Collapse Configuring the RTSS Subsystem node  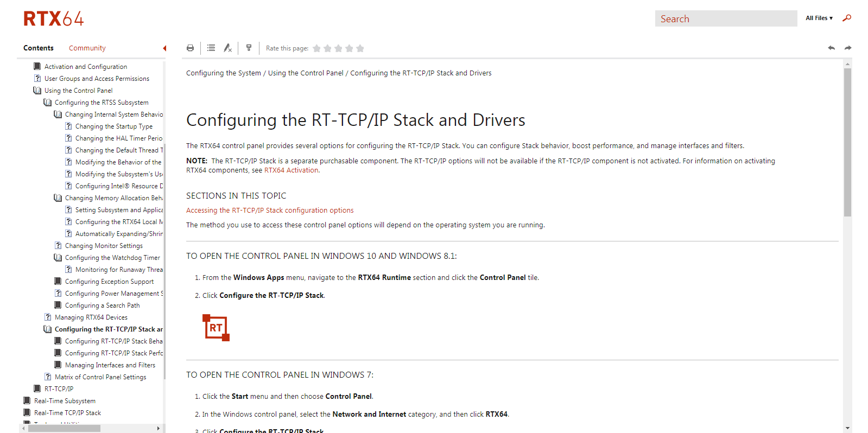pos(102,102)
